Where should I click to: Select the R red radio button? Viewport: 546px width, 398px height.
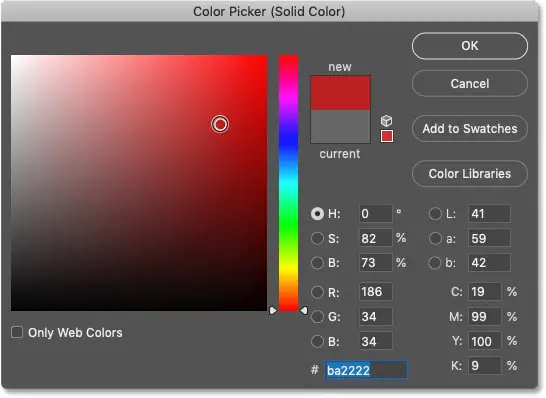tap(317, 292)
